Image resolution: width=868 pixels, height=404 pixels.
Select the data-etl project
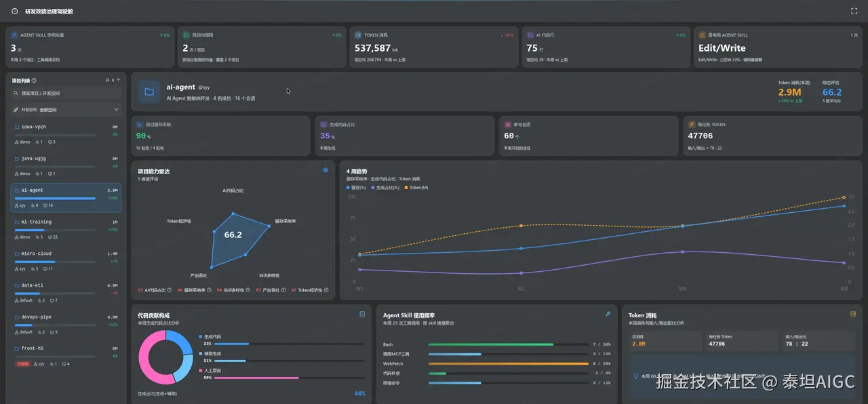coord(66,292)
